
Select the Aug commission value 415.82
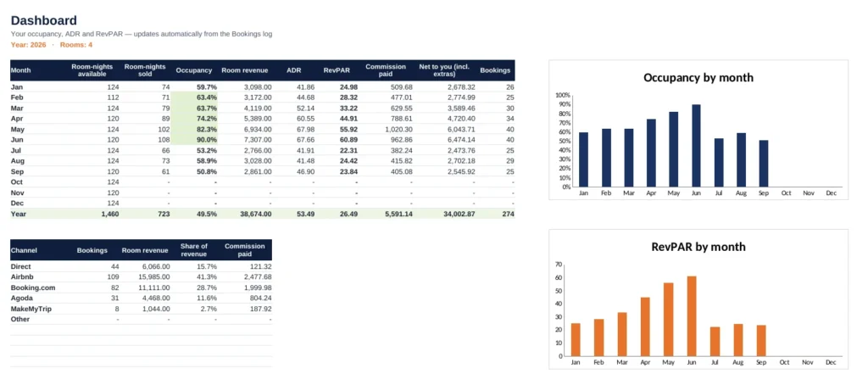coord(401,160)
